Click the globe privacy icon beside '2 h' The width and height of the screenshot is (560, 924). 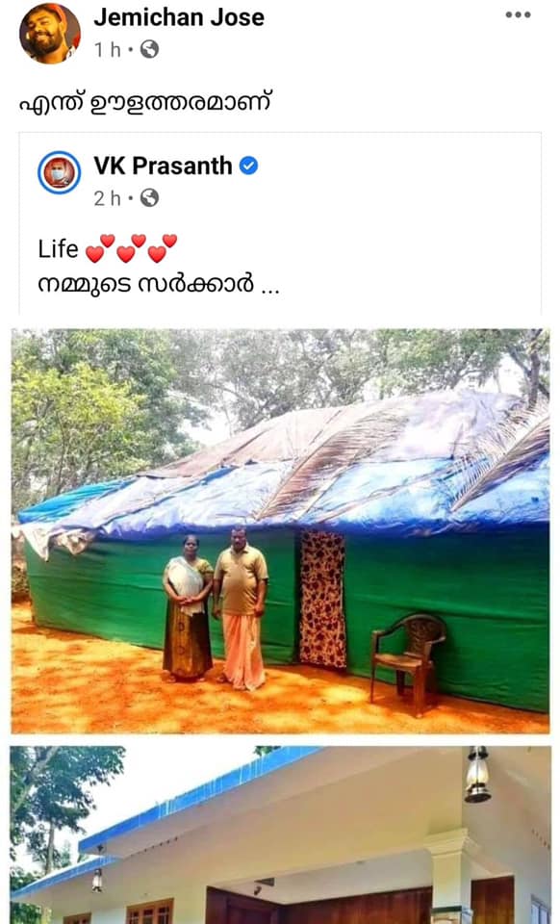pos(149,197)
